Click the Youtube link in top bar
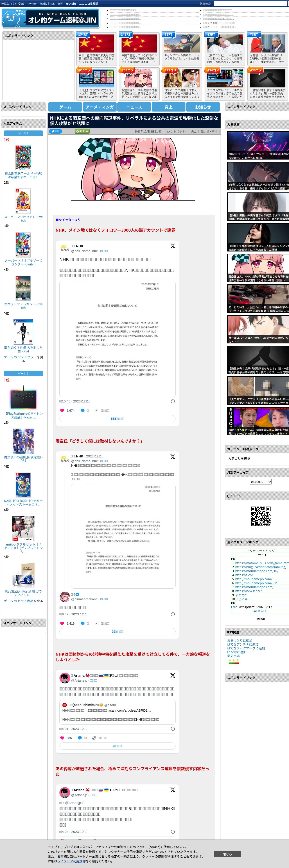Viewport: 289px width, 868px height. point(71,4)
